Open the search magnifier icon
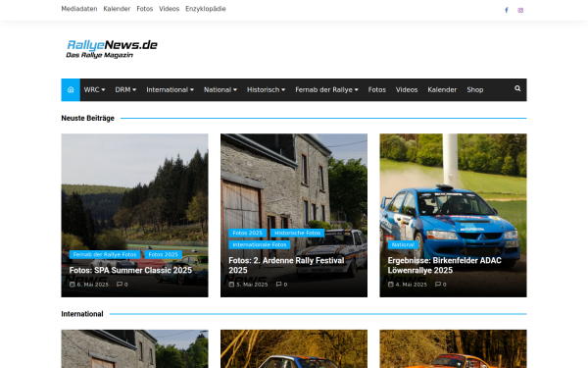Viewport: 588px width, 368px height. [517, 88]
